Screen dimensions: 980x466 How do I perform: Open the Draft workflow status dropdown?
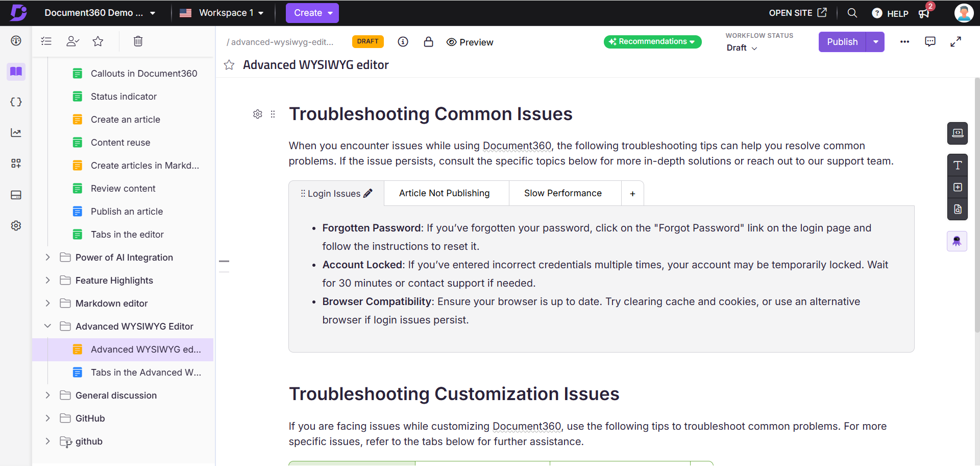(x=742, y=48)
